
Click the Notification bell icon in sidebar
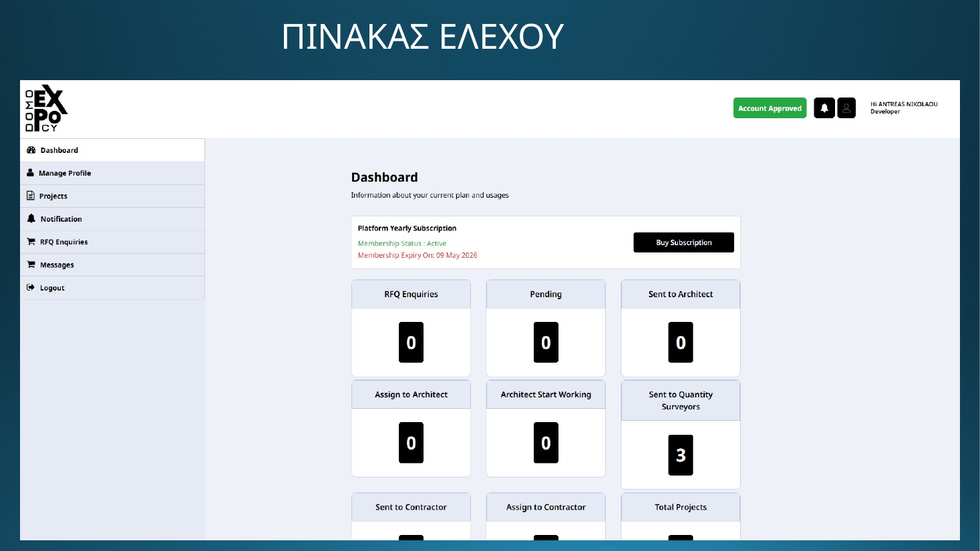pyautogui.click(x=31, y=218)
